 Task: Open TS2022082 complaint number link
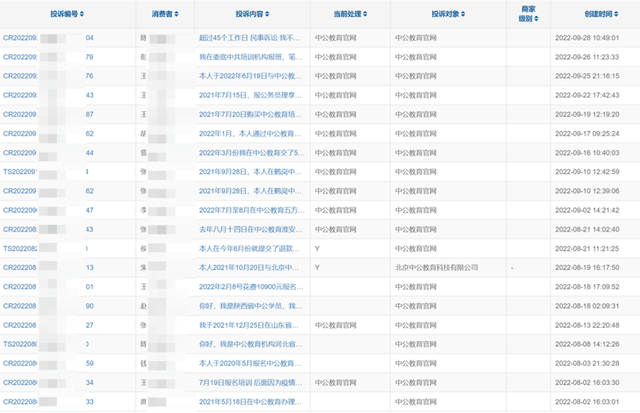point(46,249)
